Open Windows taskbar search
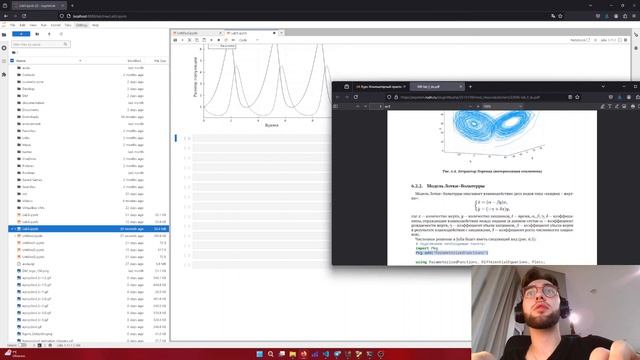Image resolution: width=640 pixels, height=360 pixels. click(271, 354)
